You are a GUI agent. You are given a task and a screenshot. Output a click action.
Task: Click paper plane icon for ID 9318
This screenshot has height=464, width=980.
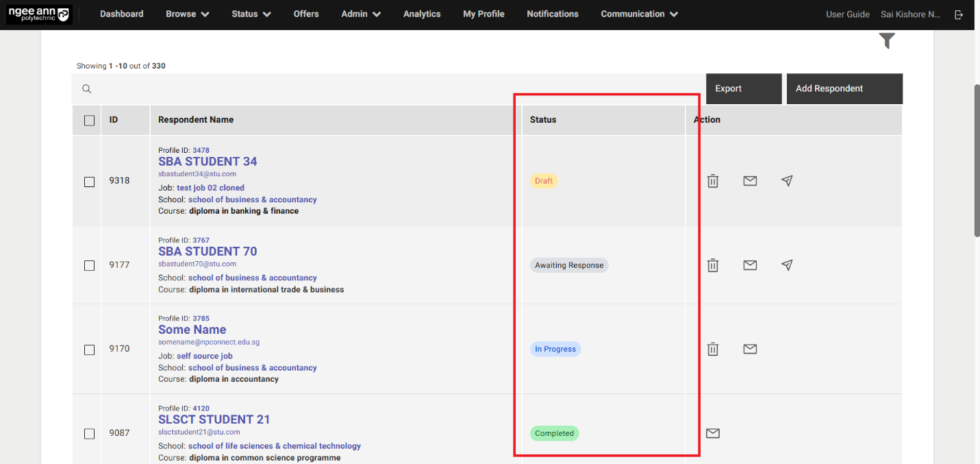tap(787, 181)
